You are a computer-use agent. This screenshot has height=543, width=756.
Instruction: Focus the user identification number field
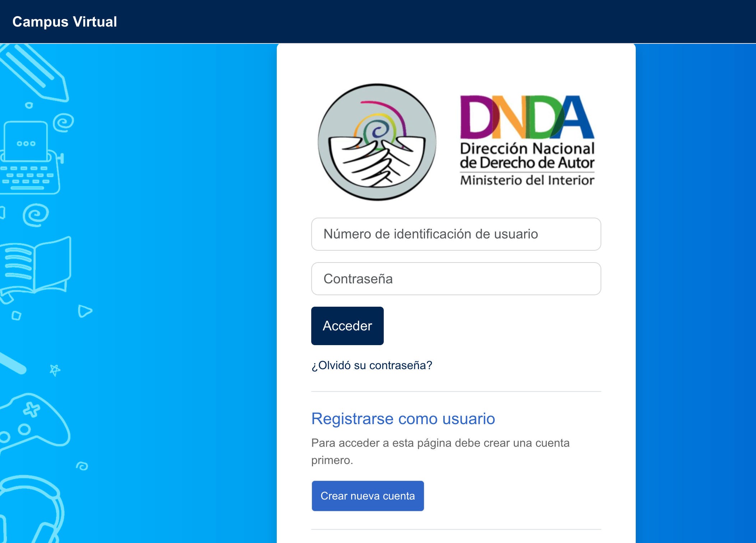[456, 234]
